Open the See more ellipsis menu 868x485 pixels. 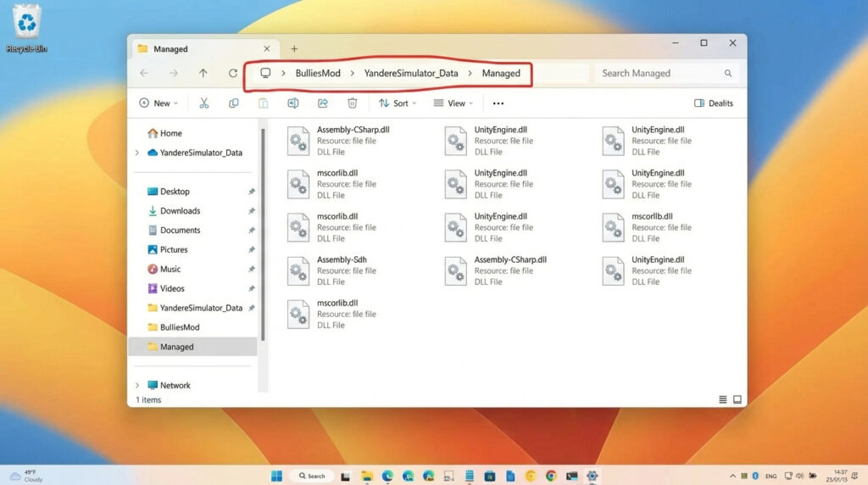[498, 103]
